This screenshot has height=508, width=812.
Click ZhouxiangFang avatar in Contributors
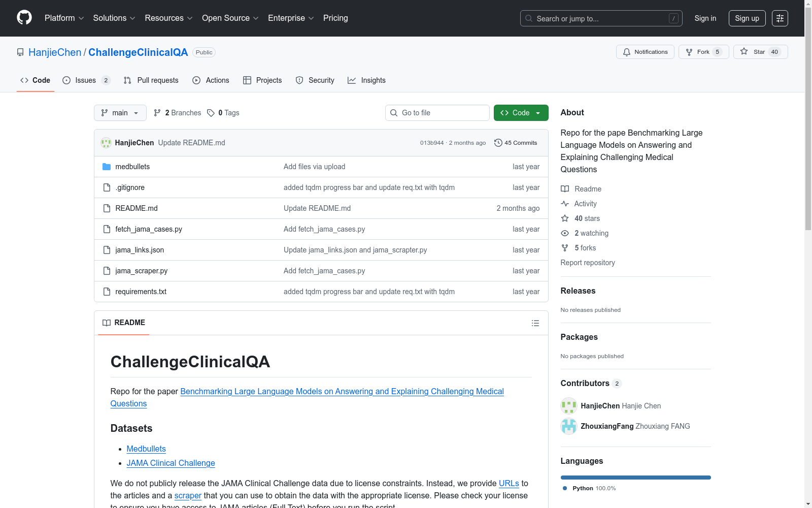pos(569,426)
